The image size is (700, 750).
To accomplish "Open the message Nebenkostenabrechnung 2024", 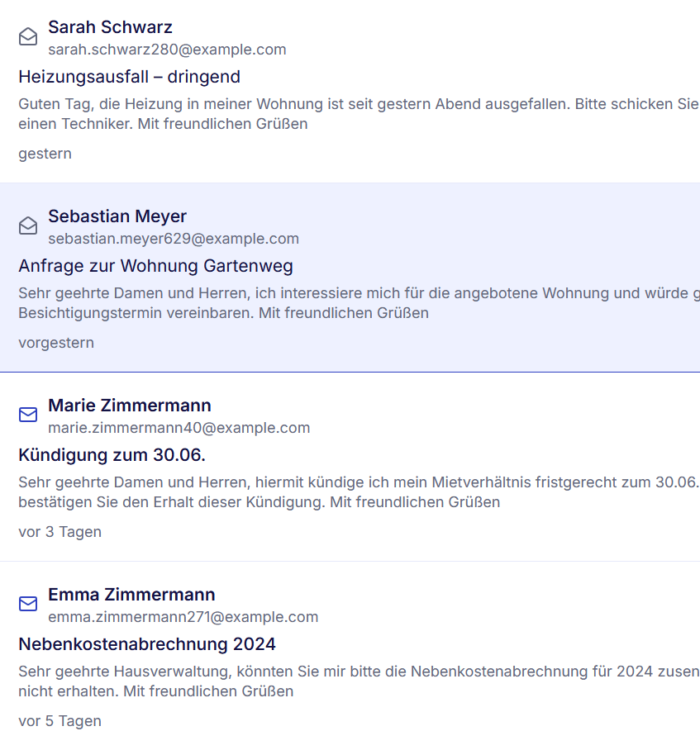I will click(147, 644).
